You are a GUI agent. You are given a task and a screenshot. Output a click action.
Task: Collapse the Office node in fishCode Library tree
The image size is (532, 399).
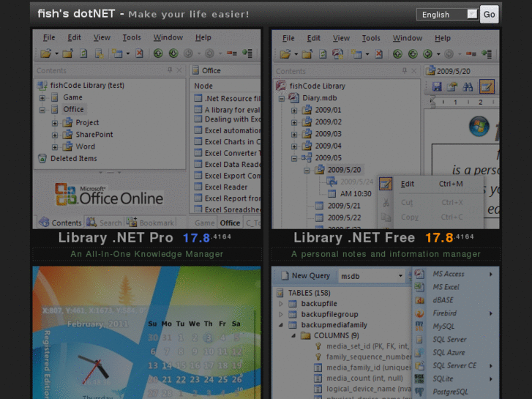(x=42, y=110)
